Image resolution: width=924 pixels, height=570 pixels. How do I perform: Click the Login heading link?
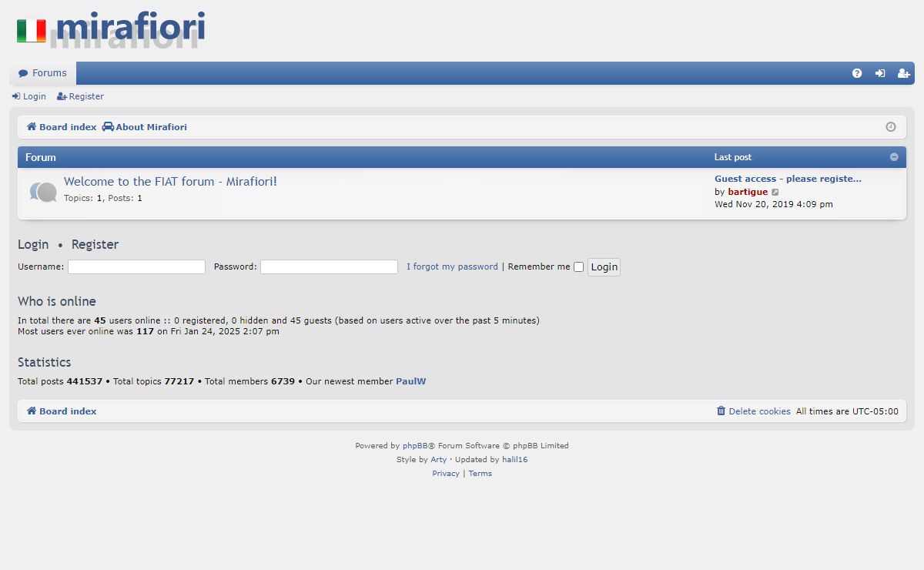[33, 244]
